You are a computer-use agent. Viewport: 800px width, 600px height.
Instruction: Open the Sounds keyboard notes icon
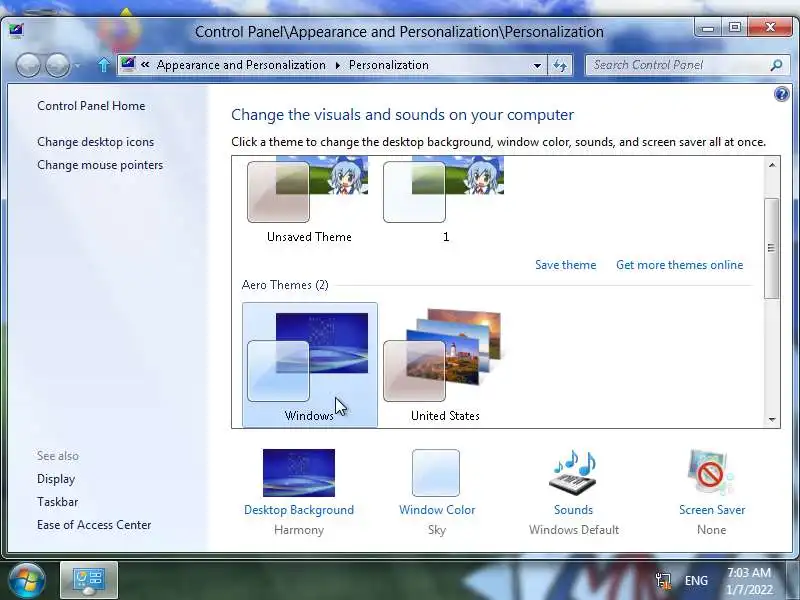click(573, 472)
